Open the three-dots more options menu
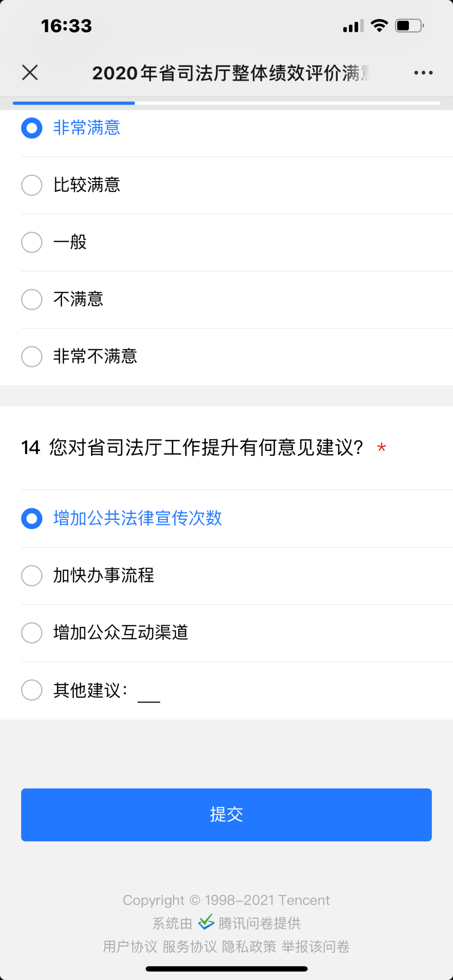Screen dimensions: 453x980 [x=423, y=73]
